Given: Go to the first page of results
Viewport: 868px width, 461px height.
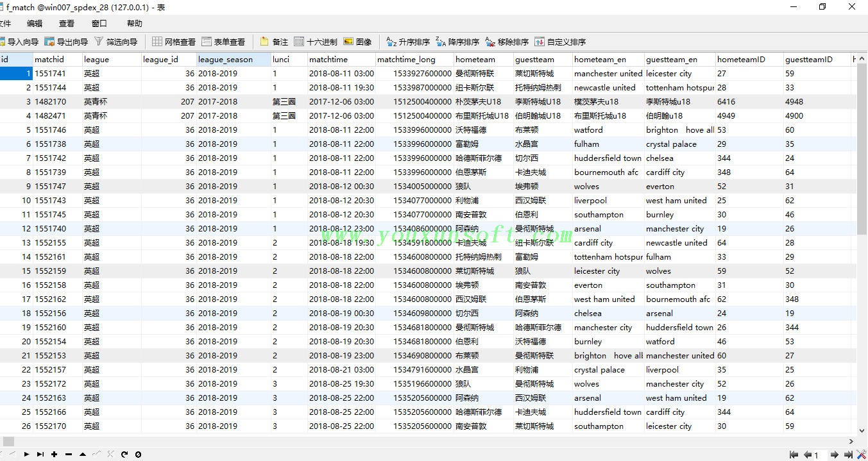Looking at the screenshot, I should click(794, 455).
